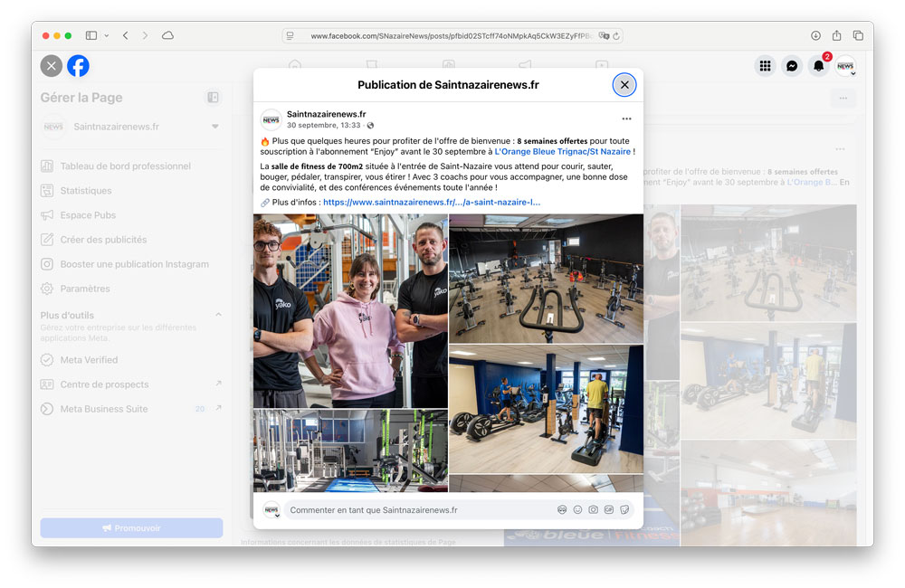
Task: Close the publication dialog
Action: (624, 85)
